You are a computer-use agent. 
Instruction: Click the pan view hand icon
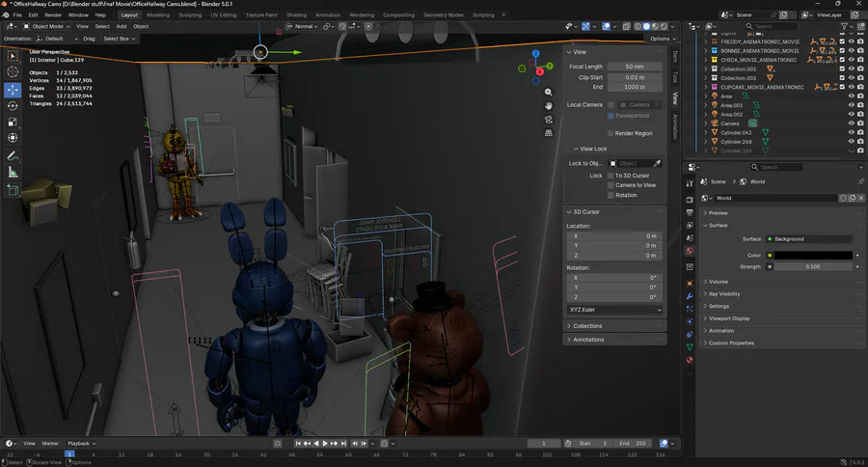click(548, 106)
